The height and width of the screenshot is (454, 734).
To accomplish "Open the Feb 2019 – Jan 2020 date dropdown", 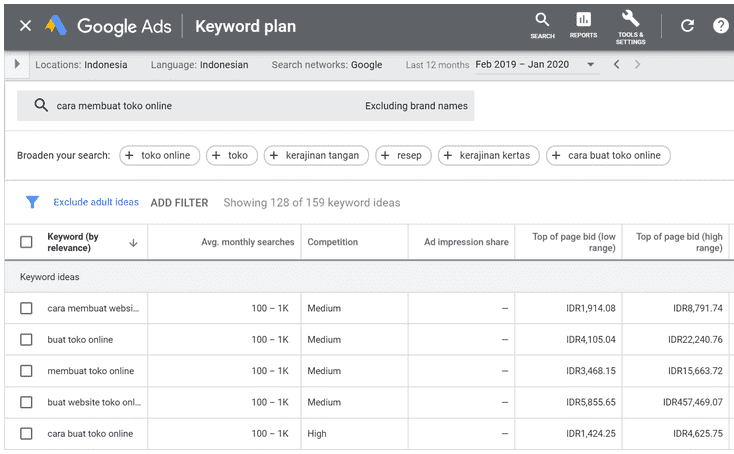I will (535, 65).
